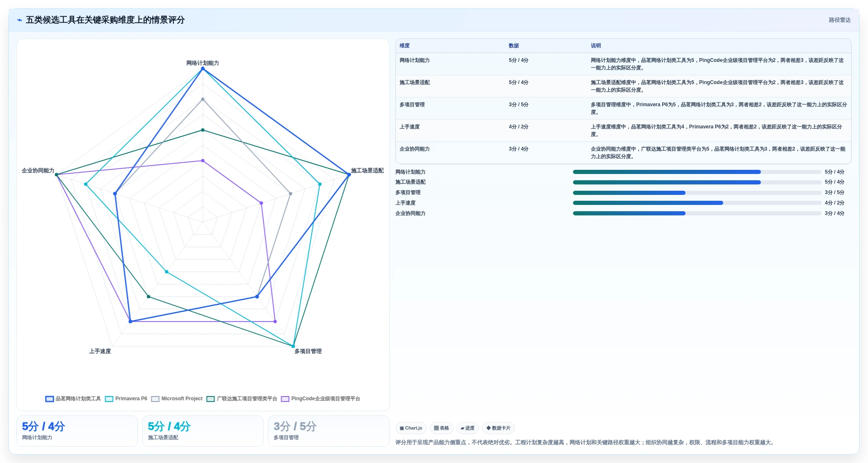The image size is (868, 463).
Task: Click the 多项目管理 progress bar
Action: (697, 193)
